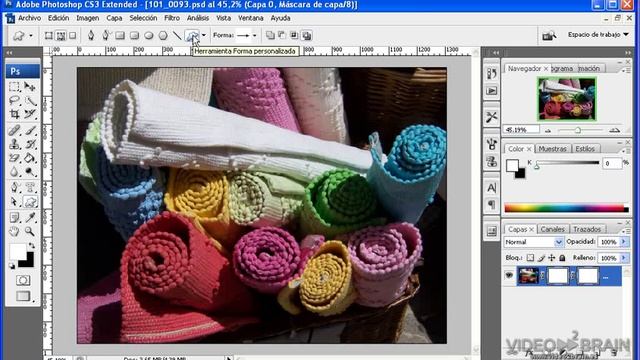Pick Pen tool in options bar

[x=91, y=36]
